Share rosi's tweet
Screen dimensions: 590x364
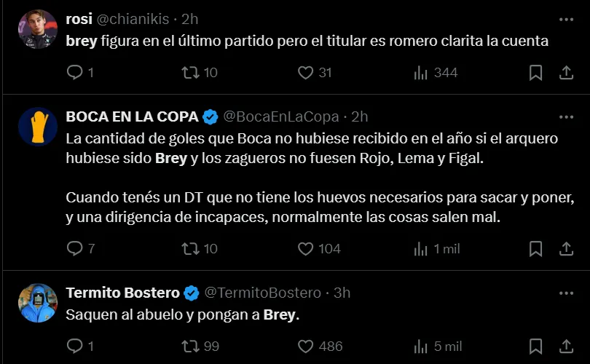pyautogui.click(x=566, y=72)
